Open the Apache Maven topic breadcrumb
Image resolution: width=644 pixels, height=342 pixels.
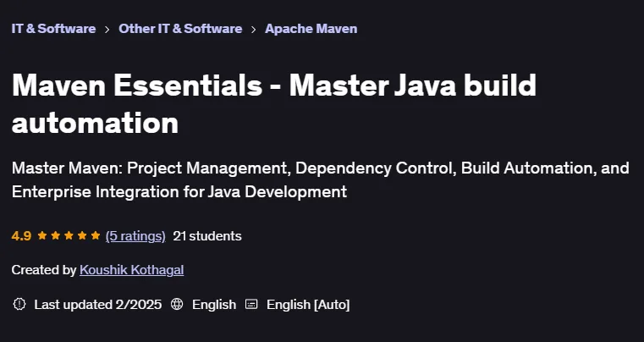311,29
